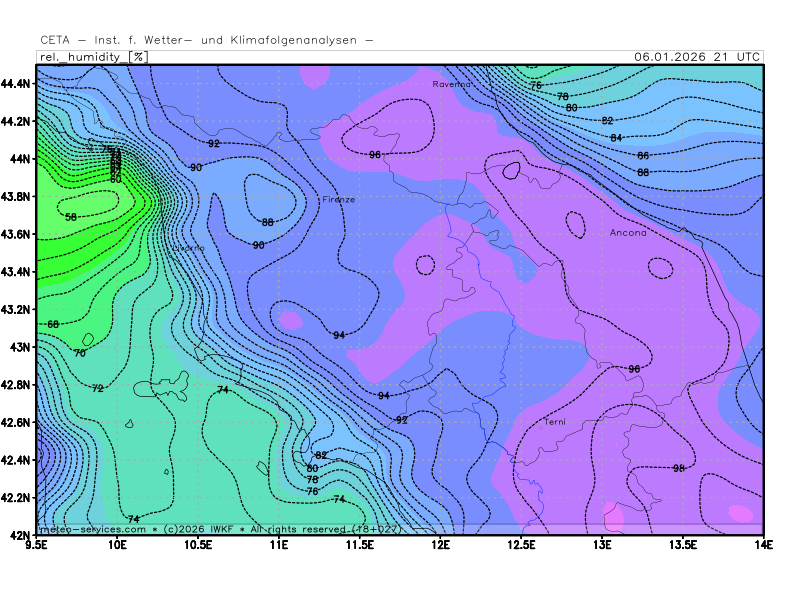Click the Ravenna label on map
Viewport: 800px width, 600px height.
(451, 85)
